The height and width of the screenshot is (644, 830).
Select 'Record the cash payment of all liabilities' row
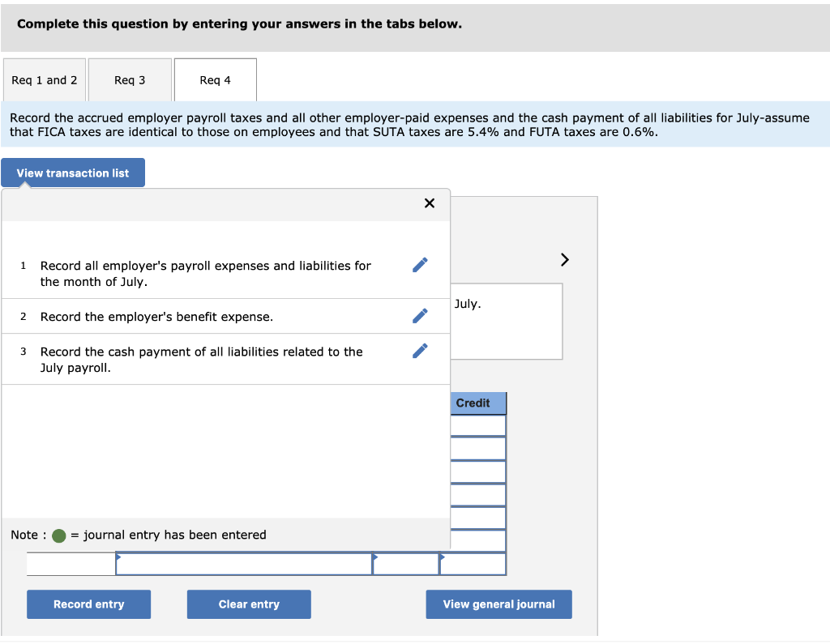[x=202, y=360]
